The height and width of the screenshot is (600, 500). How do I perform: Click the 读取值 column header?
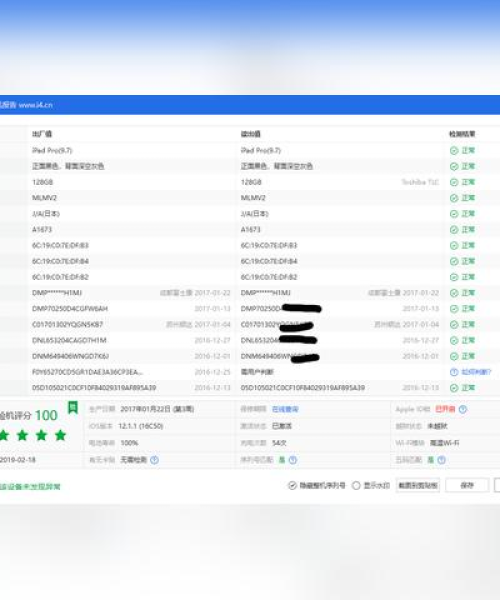click(251, 134)
